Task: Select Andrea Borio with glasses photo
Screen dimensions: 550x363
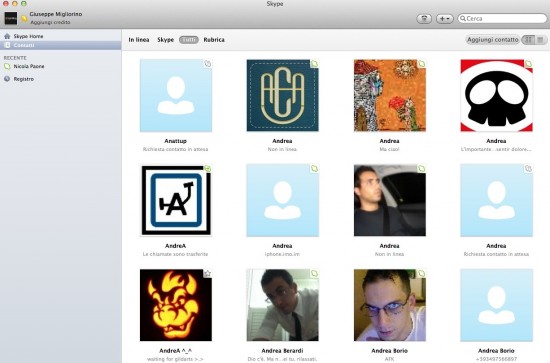Action: [390, 305]
